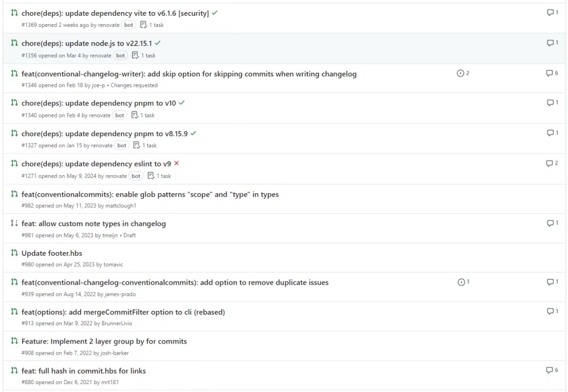568x392 pixels.
Task: Click the renovate author on PR #1271
Action: pos(116,176)
